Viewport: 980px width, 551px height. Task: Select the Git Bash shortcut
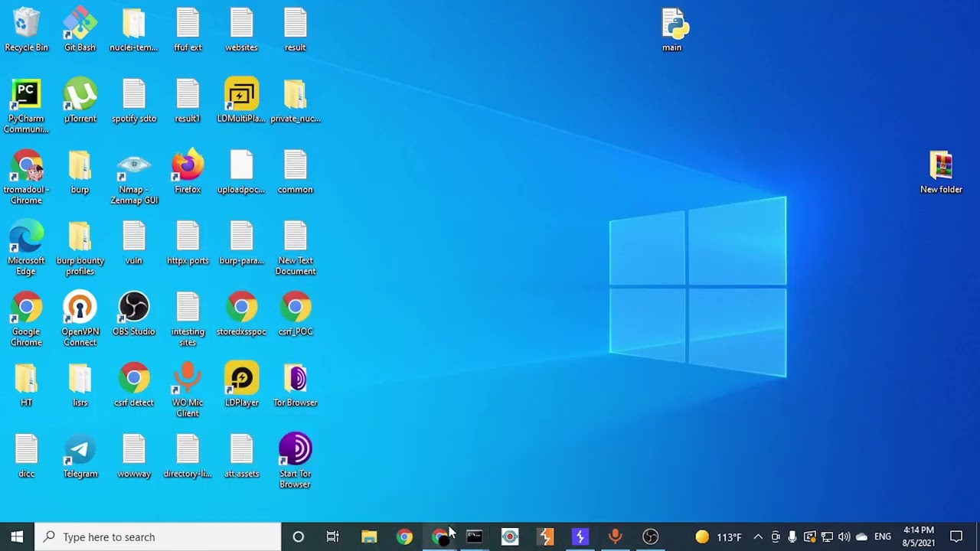pos(80,31)
